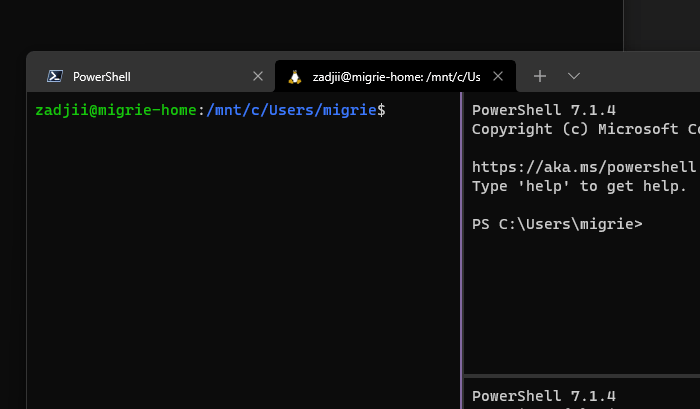
Task: Focus the bottom PowerShell 7.1.4 pane
Action: (582, 394)
